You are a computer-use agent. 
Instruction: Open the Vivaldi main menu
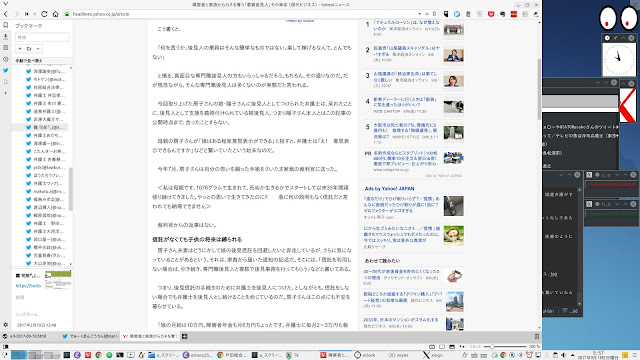(5, 4)
